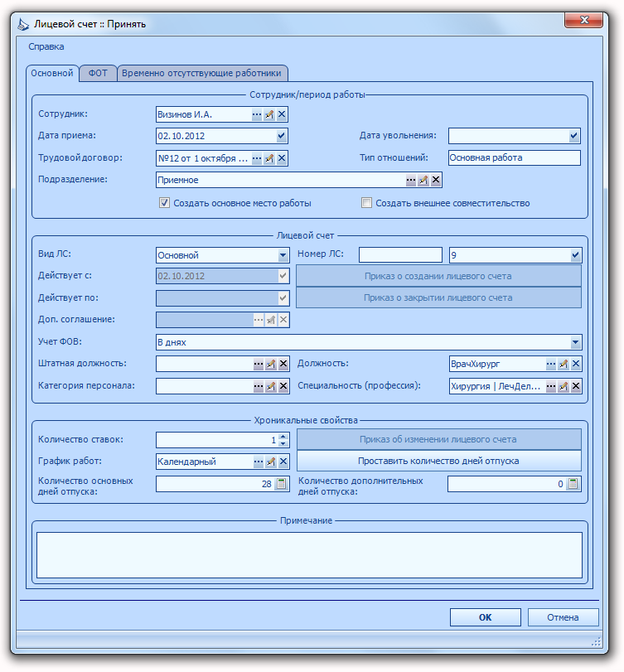624x672 pixels.
Task: Clear the Подразделение field with the X icon
Action: point(436,180)
